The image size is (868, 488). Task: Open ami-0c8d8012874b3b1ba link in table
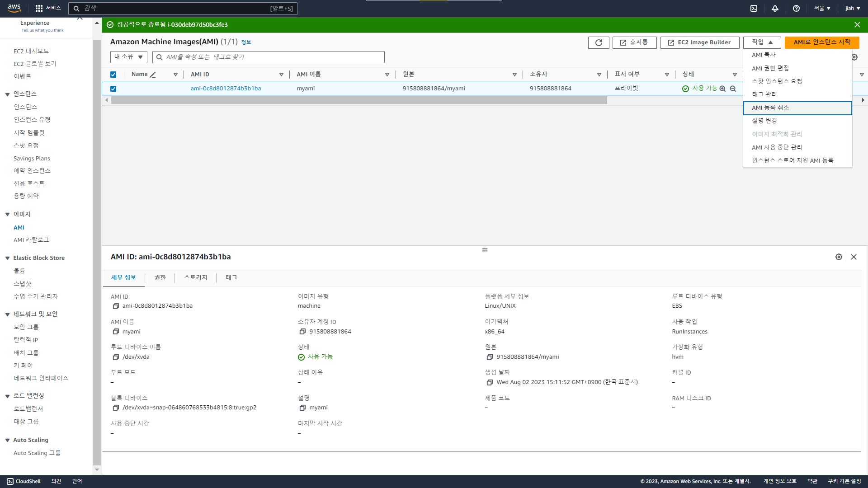click(x=226, y=89)
